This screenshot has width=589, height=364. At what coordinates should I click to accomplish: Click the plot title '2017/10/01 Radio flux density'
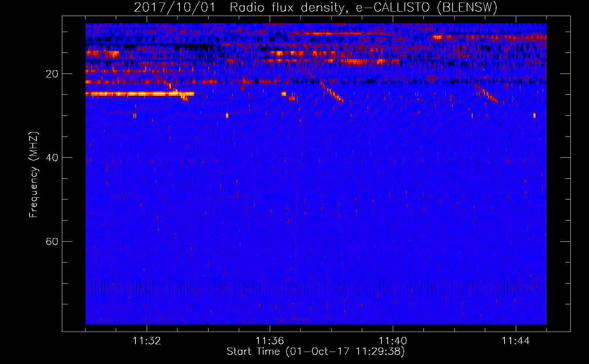point(315,8)
